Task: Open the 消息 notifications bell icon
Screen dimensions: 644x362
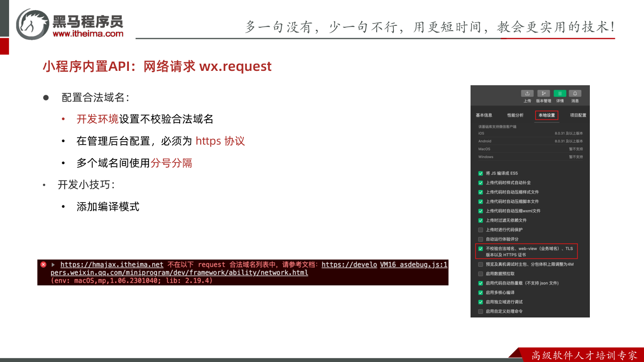Action: click(575, 94)
